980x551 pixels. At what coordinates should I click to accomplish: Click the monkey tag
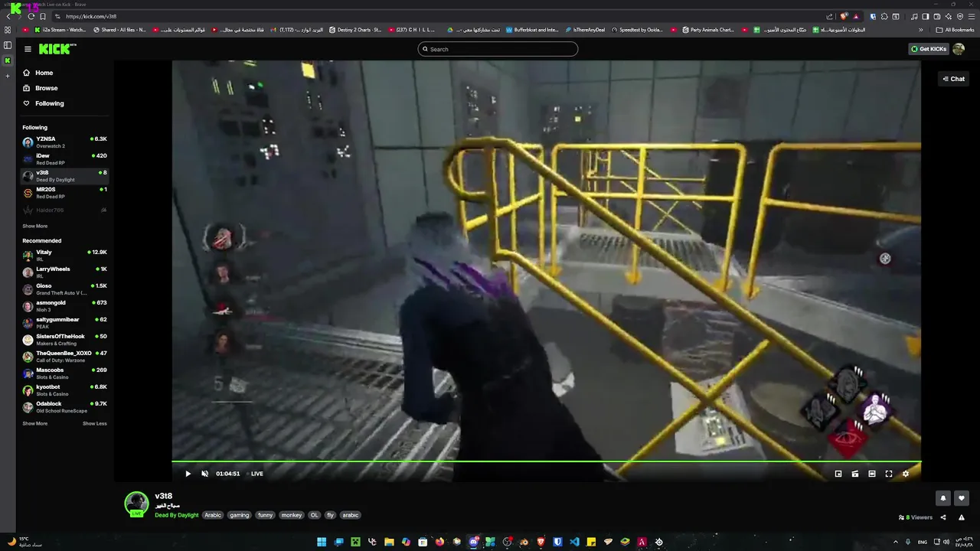(x=292, y=515)
